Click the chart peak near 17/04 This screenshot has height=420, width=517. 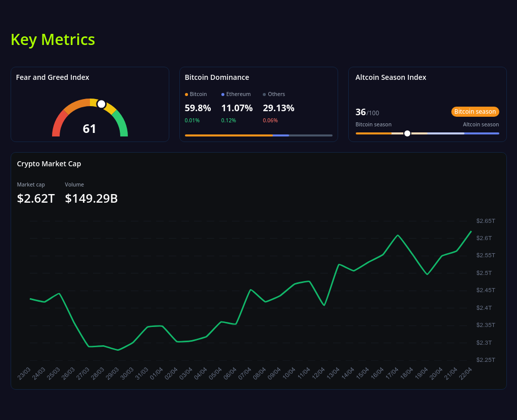click(x=398, y=234)
